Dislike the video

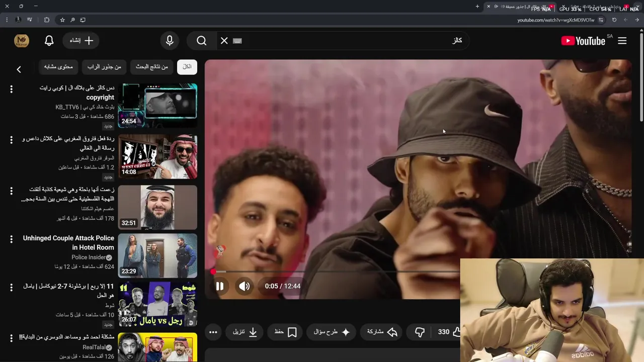coord(420,332)
